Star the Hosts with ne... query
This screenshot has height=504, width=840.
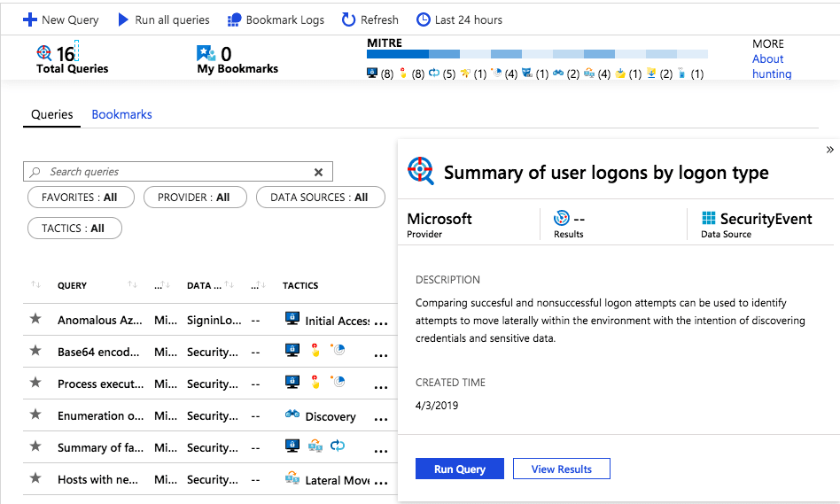click(35, 477)
